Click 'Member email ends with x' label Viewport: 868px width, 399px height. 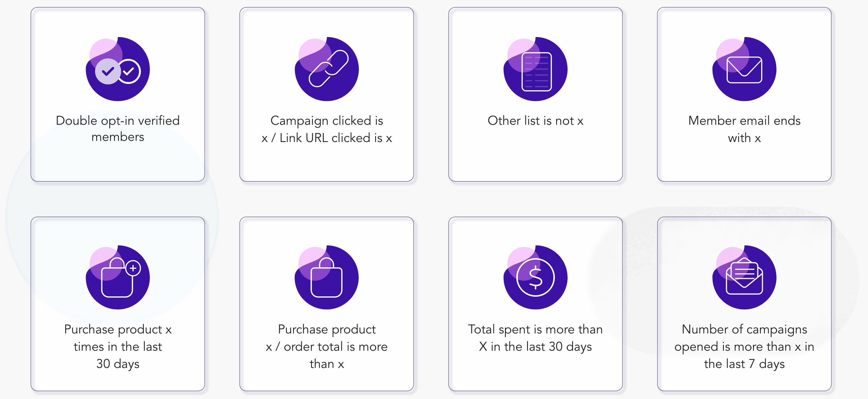[x=744, y=129]
